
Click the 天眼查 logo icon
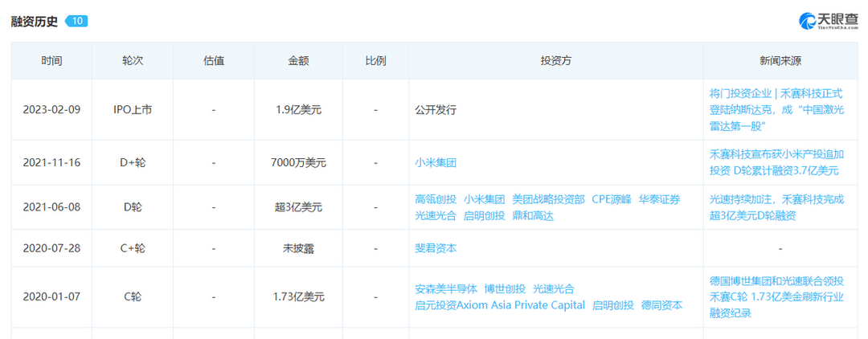coord(809,20)
